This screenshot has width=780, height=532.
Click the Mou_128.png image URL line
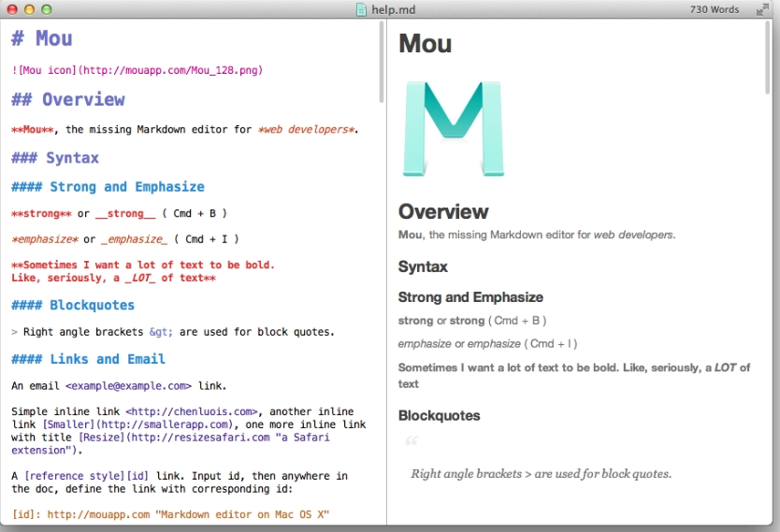point(137,70)
